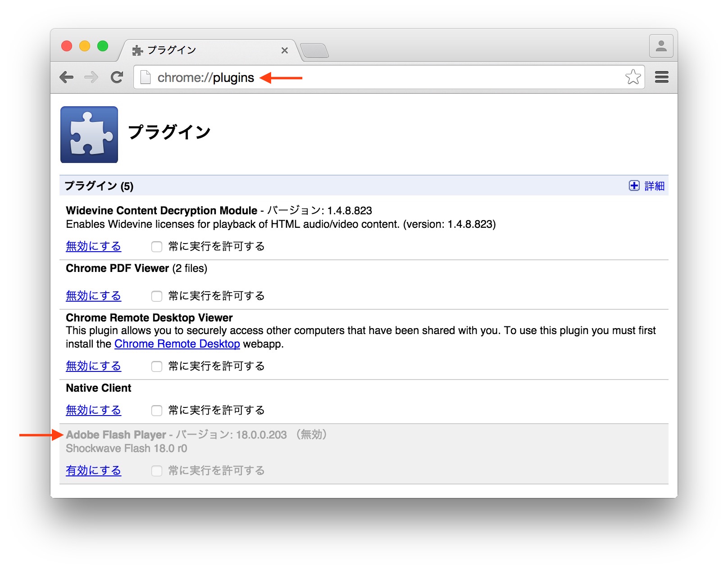Click the Chrome PDF Viewer title
This screenshot has height=570, width=728.
(x=117, y=268)
